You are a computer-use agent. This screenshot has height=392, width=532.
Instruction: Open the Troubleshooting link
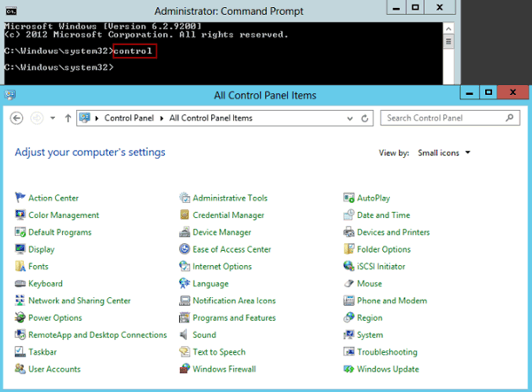pyautogui.click(x=387, y=352)
